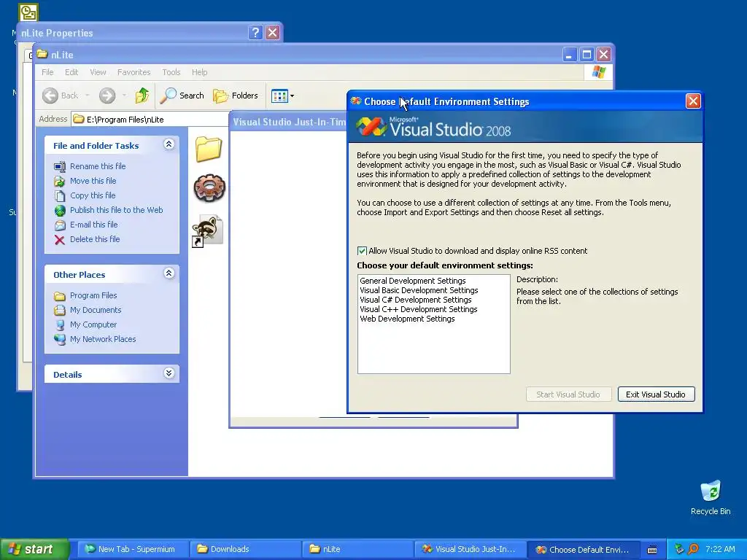Click the on-screen keyboard icon in taskbar
747x560 pixels.
click(652, 550)
